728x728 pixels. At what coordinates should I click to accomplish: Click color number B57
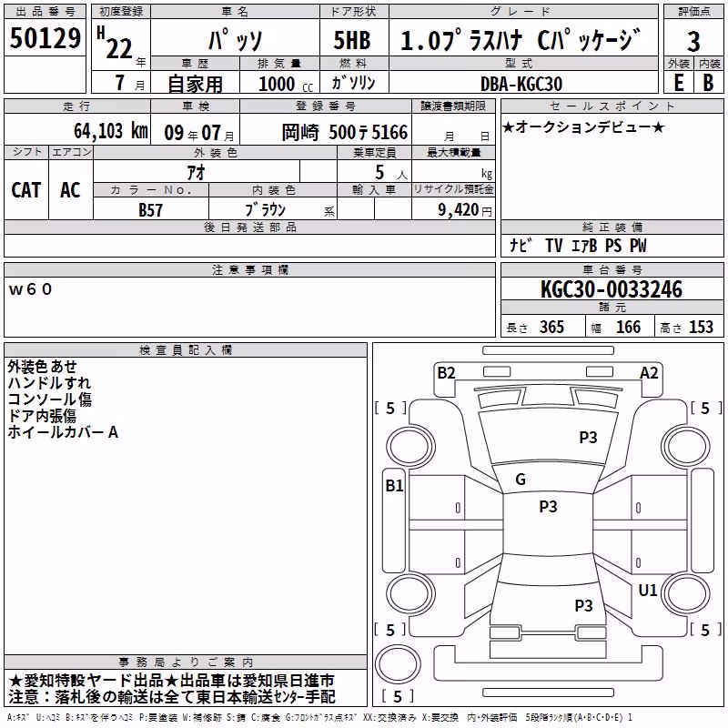click(150, 210)
